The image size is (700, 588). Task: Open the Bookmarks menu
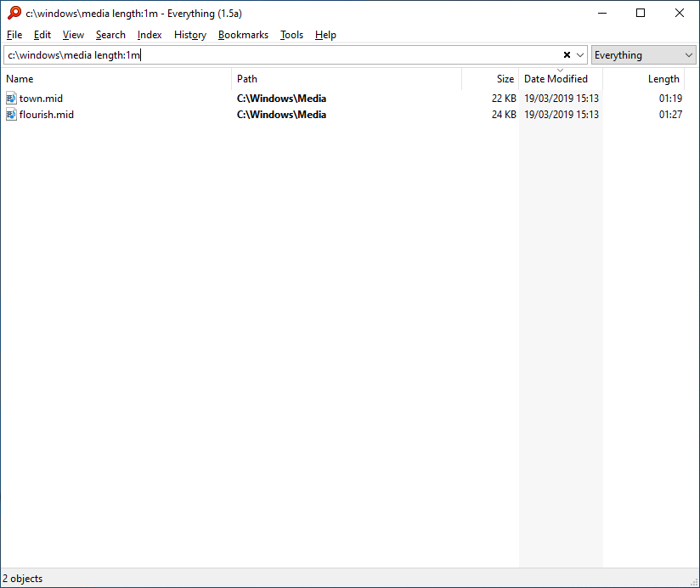[243, 35]
